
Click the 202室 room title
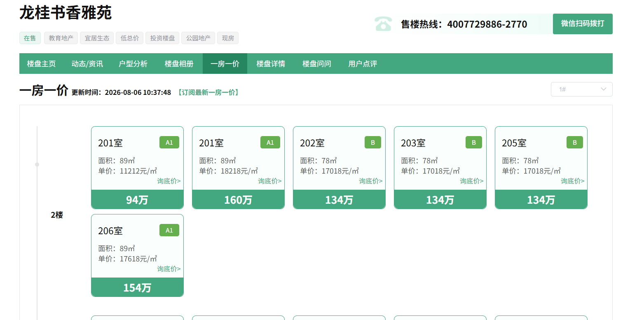[312, 143]
